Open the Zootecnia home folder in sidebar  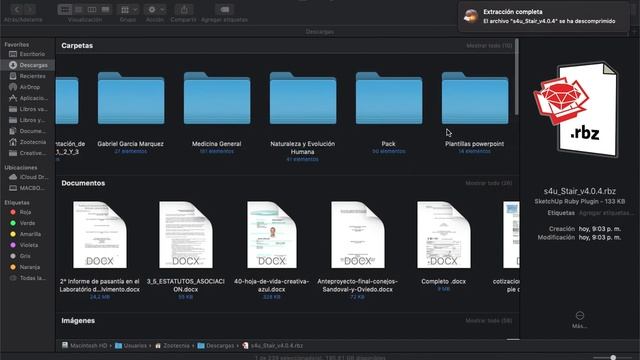tap(27, 142)
